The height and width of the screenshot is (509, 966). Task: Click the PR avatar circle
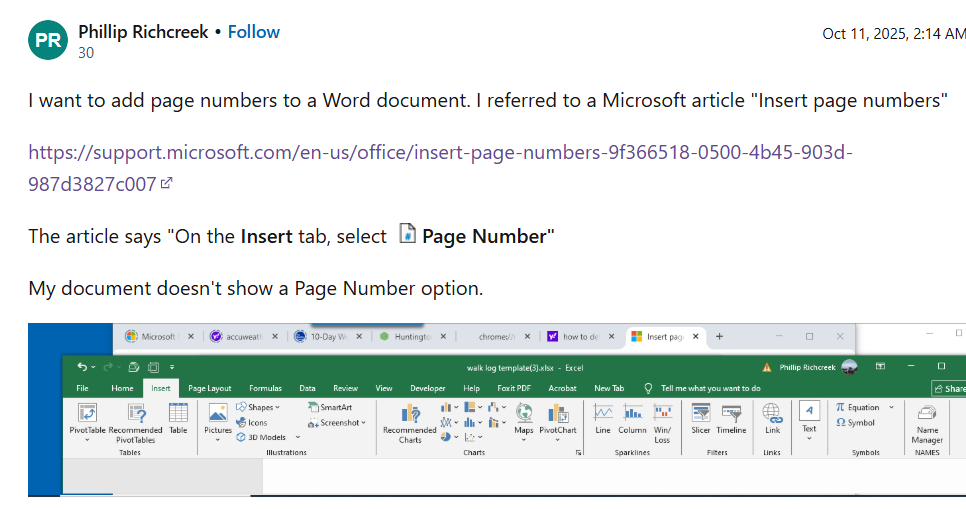[x=48, y=40]
